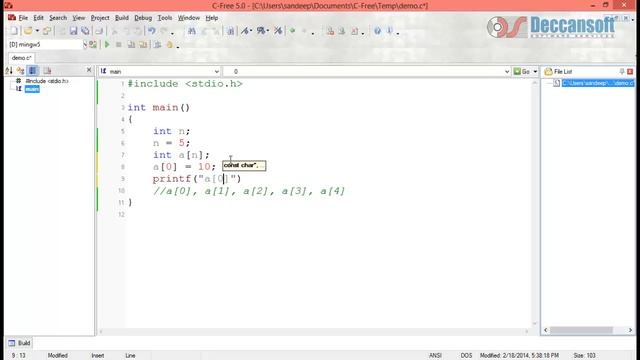Image resolution: width=640 pixels, height=360 pixels.
Task: Open the Build output panel tab
Action: coord(20,343)
